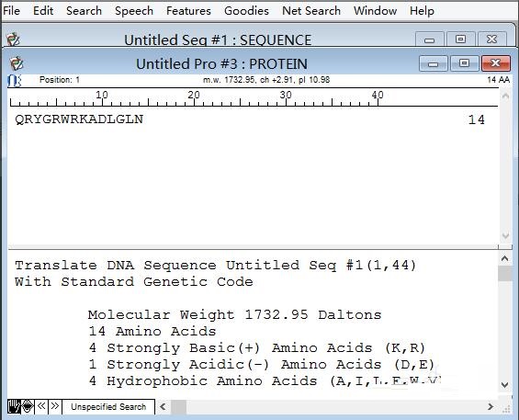Open the Search menu
The image size is (519, 420).
84,11
